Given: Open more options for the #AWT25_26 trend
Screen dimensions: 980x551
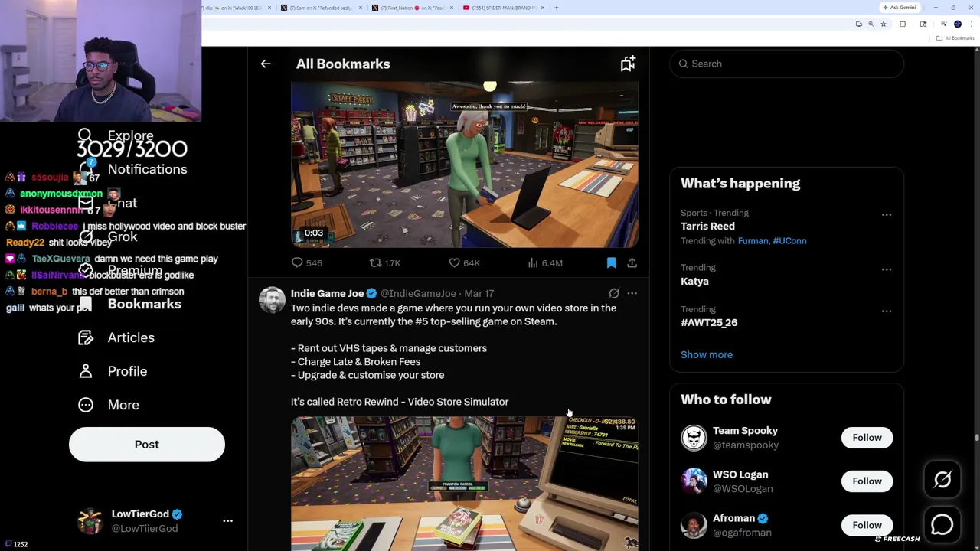Looking at the screenshot, I should [x=887, y=311].
